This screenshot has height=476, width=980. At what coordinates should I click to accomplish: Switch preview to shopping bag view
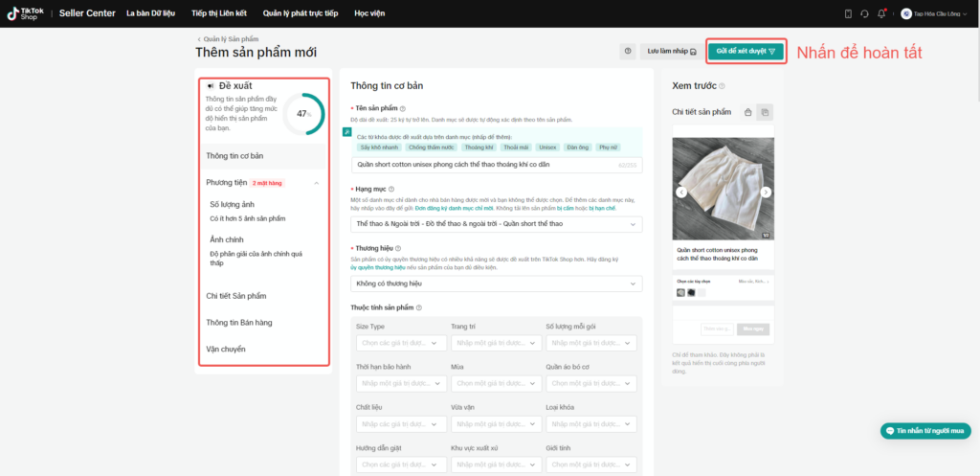(x=747, y=113)
